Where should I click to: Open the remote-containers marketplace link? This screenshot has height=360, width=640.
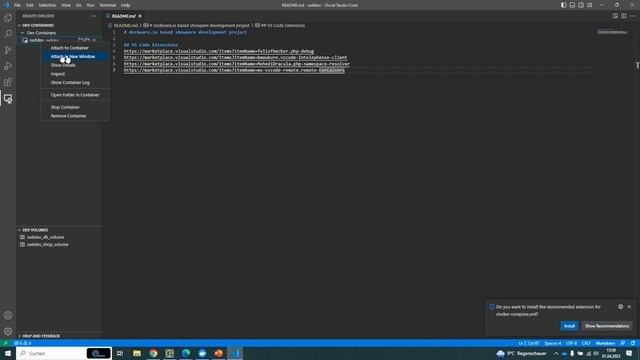[234, 70]
